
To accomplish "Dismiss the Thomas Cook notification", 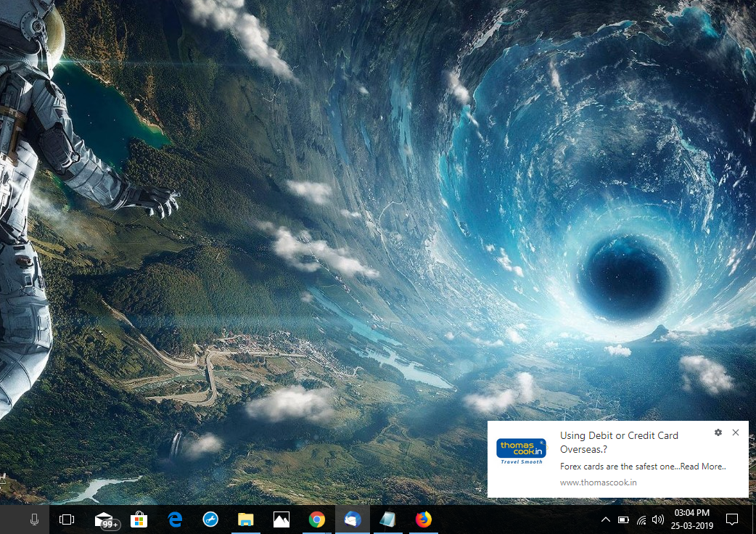I will [735, 432].
